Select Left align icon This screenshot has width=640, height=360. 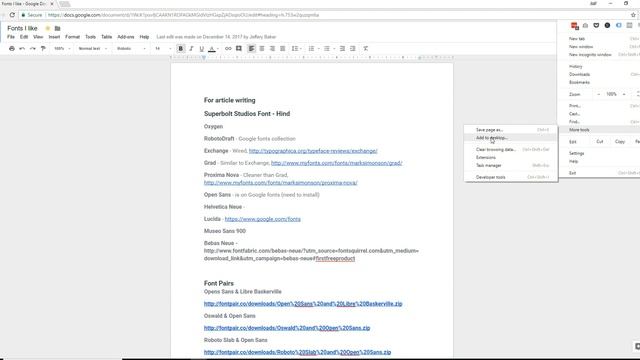(x=251, y=49)
